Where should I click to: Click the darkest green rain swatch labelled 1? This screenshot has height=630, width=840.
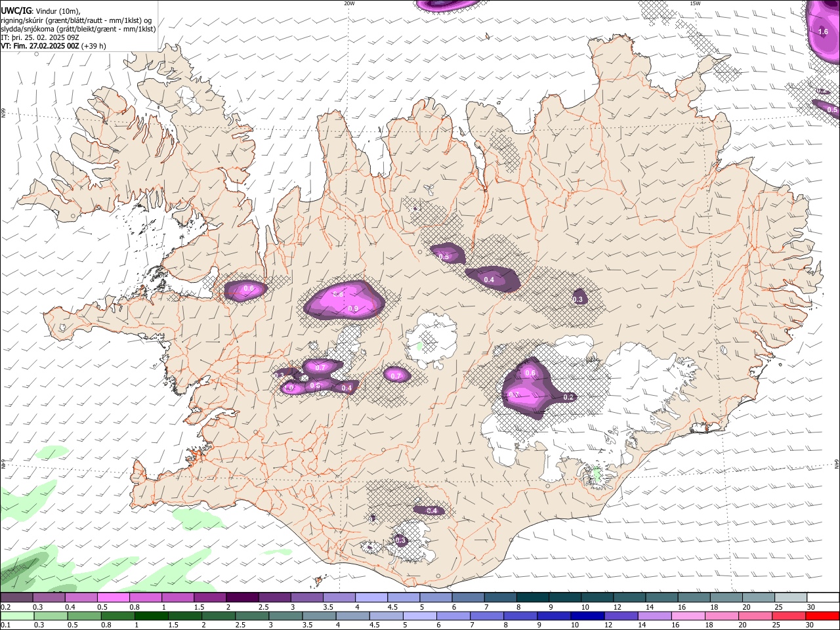(x=152, y=616)
